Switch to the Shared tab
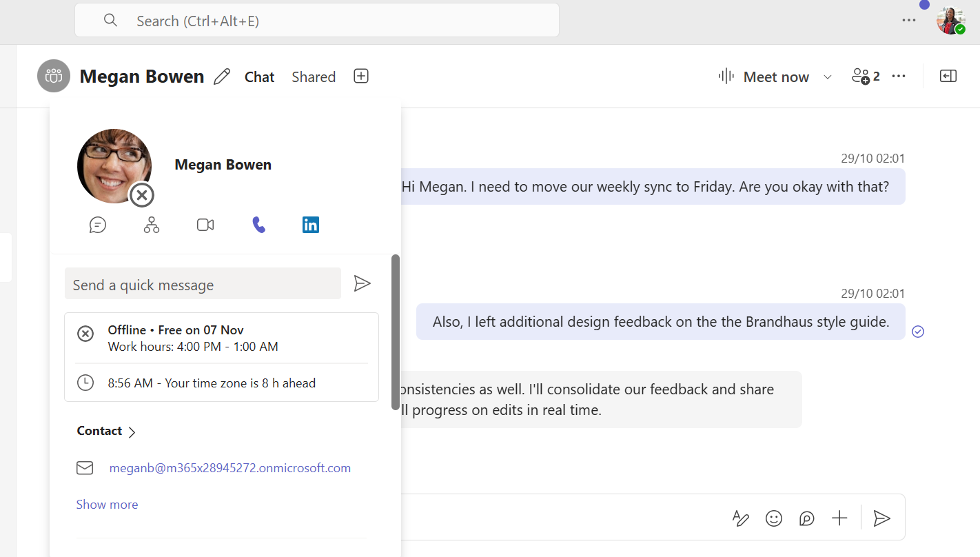The width and height of the screenshot is (980, 557). [314, 77]
